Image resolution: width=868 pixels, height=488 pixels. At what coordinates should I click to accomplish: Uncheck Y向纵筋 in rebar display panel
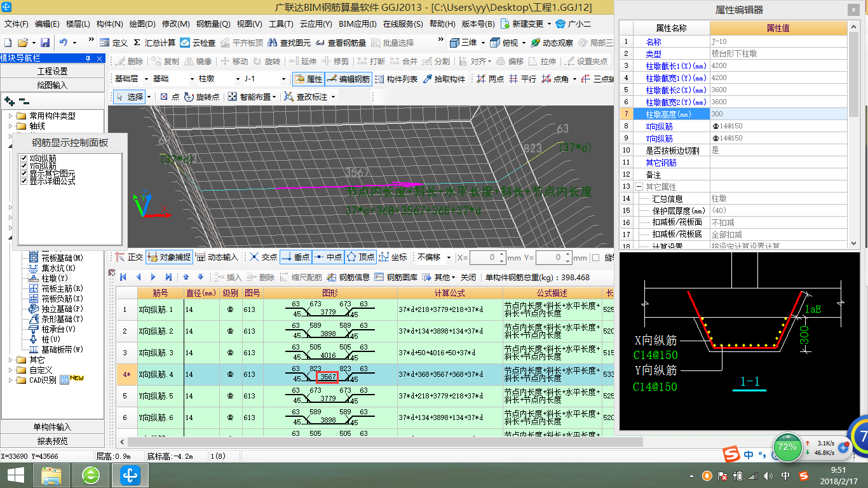pos(24,166)
